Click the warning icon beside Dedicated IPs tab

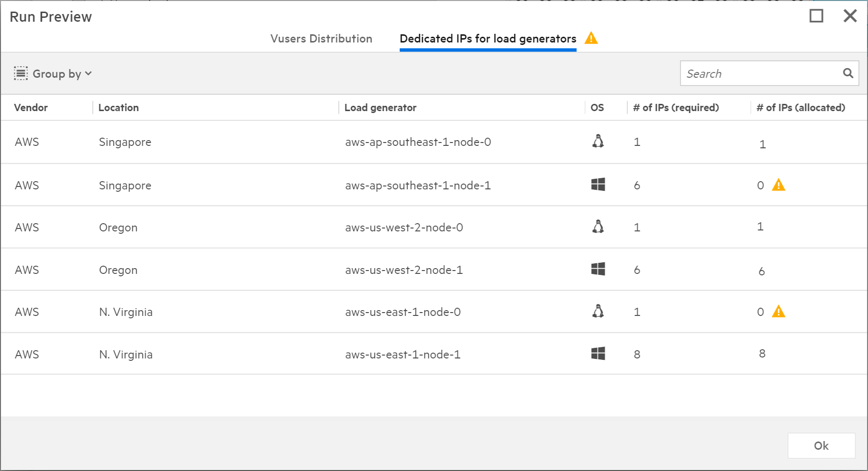(x=591, y=38)
